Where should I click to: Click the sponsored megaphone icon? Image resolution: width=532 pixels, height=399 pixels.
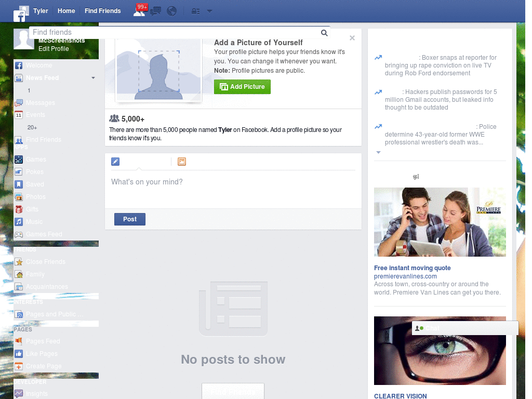[416, 177]
